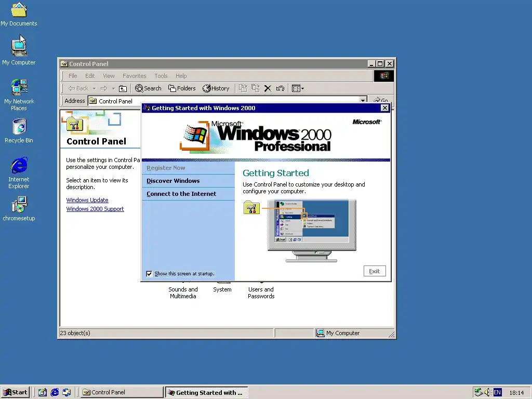Click the Start button on the taskbar
Screen dimensions: 532x399
(15, 392)
